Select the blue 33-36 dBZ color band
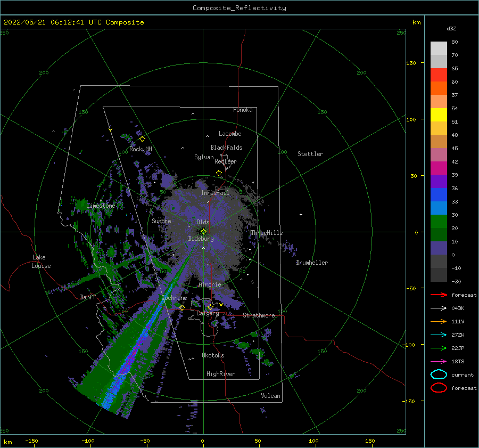Viewport: 479px width, 448px height. (x=439, y=194)
